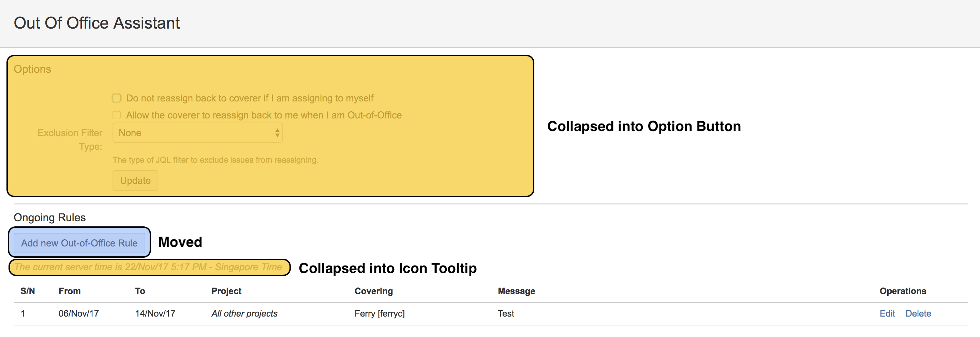Image resolution: width=980 pixels, height=337 pixels.
Task: Click the From column header
Action: coord(70,291)
